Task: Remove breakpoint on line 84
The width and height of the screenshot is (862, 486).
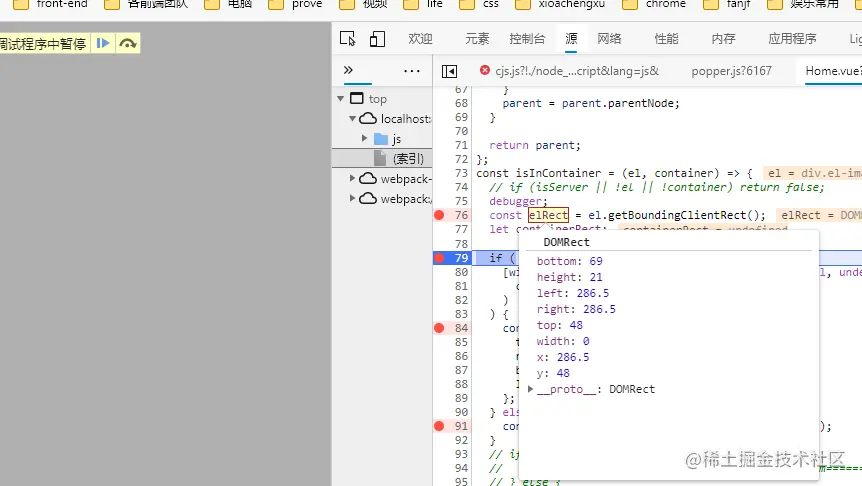Action: (439, 328)
